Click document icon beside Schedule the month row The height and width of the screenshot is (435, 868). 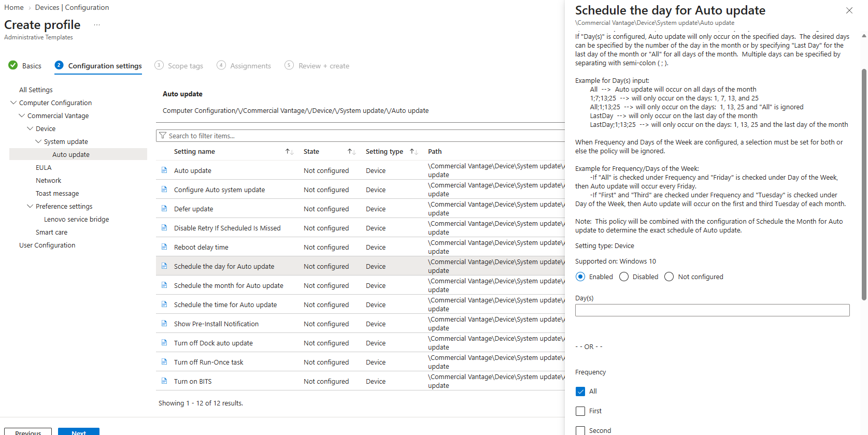(x=164, y=285)
